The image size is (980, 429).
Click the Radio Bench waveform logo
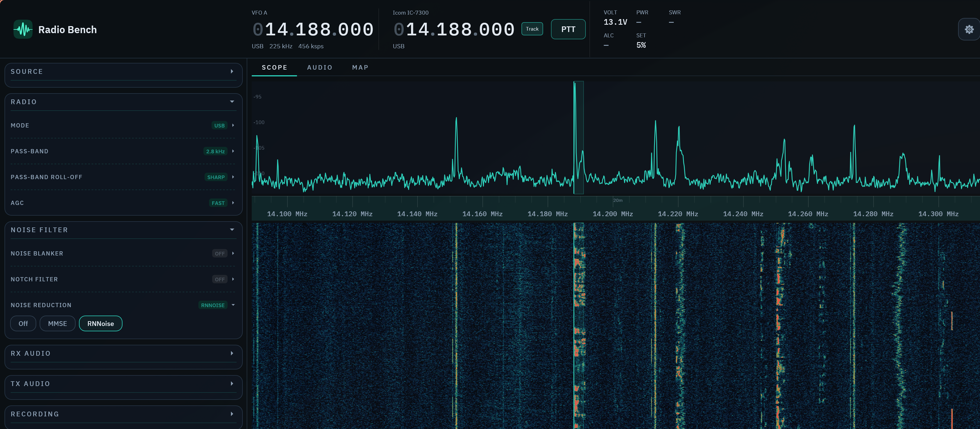point(23,29)
